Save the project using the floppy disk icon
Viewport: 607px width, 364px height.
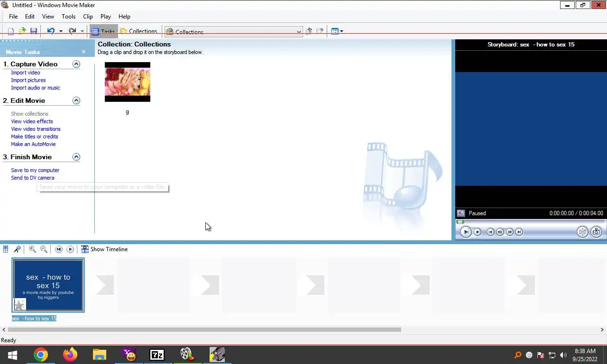(x=34, y=31)
